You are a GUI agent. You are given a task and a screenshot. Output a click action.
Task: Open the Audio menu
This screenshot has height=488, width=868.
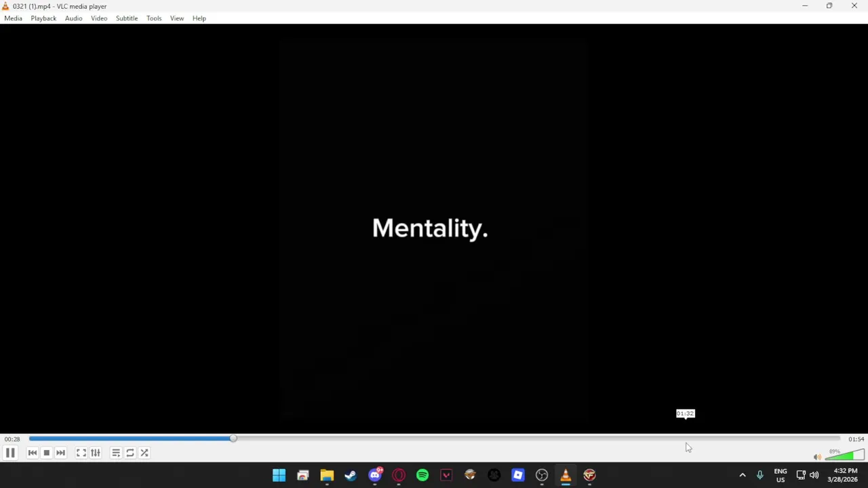pos(73,18)
